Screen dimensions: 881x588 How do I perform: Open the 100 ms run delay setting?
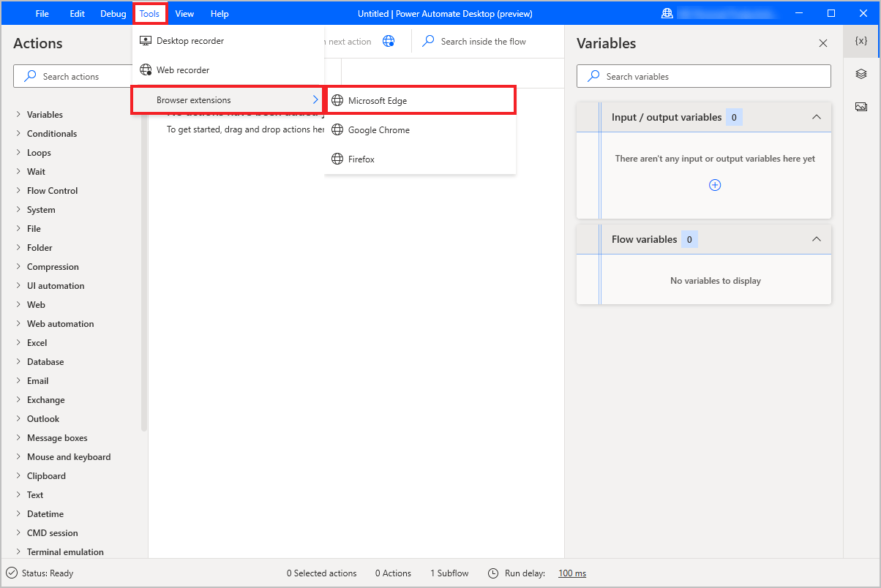[571, 573]
